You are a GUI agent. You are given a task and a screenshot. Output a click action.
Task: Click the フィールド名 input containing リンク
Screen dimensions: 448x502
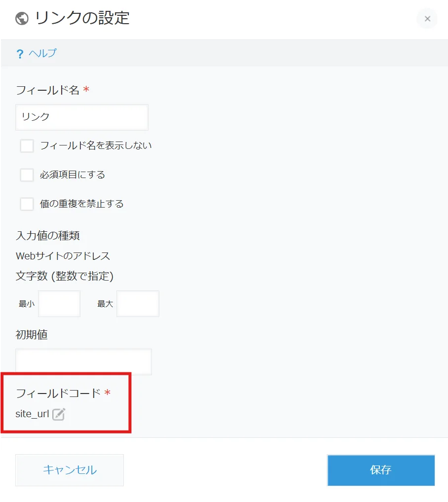pos(82,117)
